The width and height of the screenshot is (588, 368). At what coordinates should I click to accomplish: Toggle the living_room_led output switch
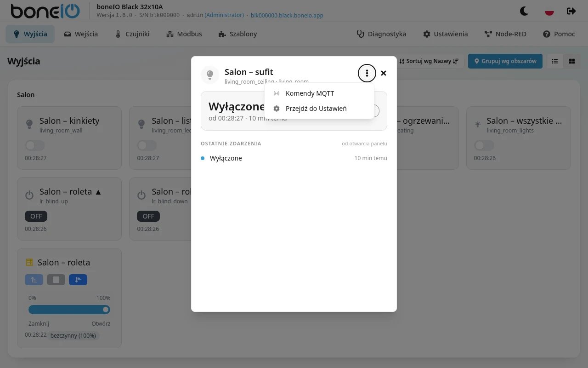tap(147, 145)
